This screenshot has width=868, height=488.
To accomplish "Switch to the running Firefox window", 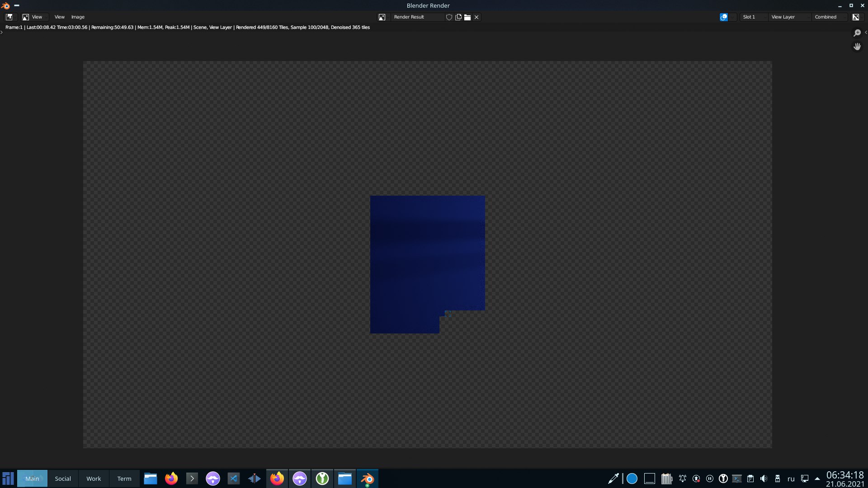I will tap(277, 479).
